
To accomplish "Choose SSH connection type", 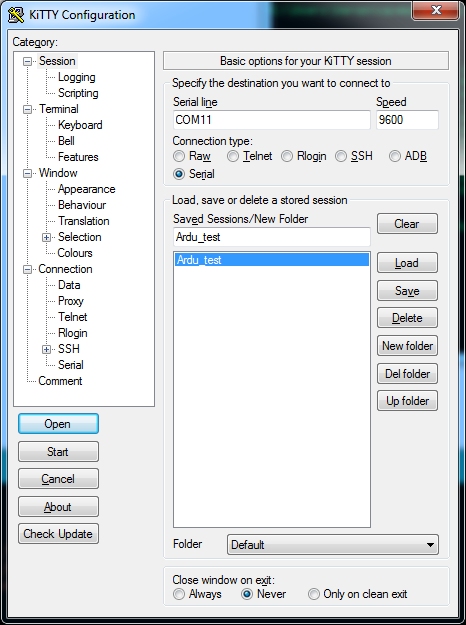I will tap(341, 156).
